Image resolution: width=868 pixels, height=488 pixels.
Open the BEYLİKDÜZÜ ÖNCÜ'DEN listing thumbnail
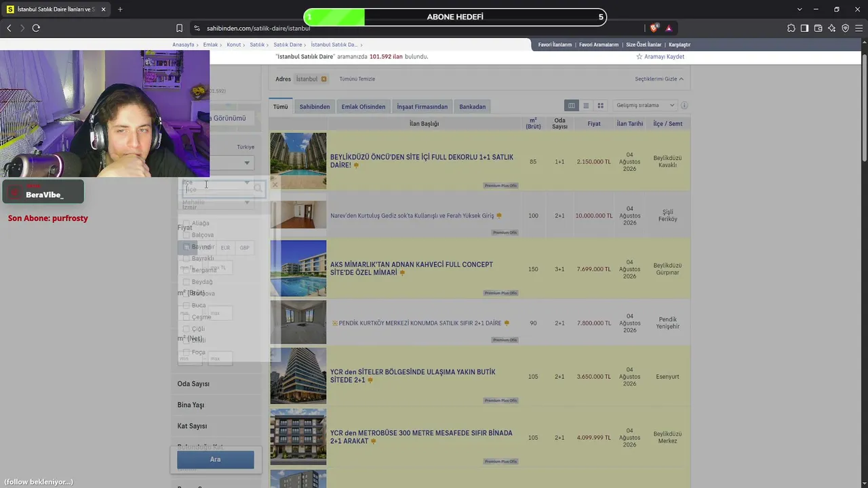[x=298, y=161]
